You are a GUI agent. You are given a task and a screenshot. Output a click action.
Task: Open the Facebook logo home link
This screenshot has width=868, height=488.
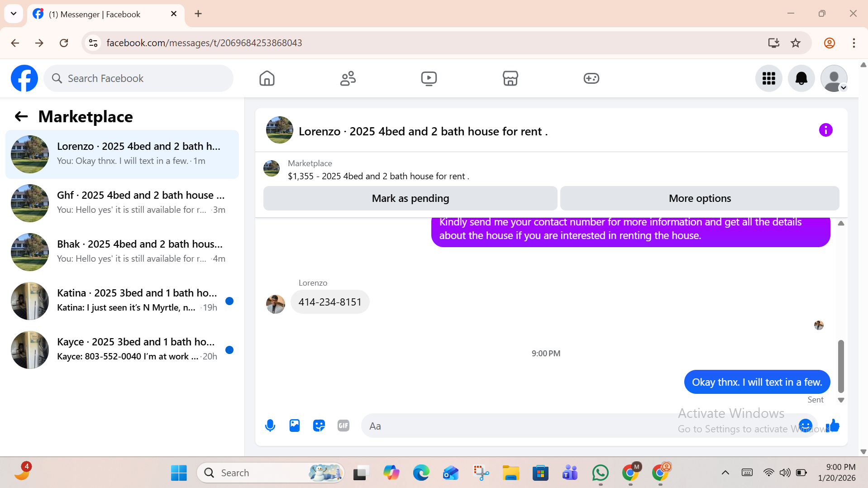(x=24, y=78)
